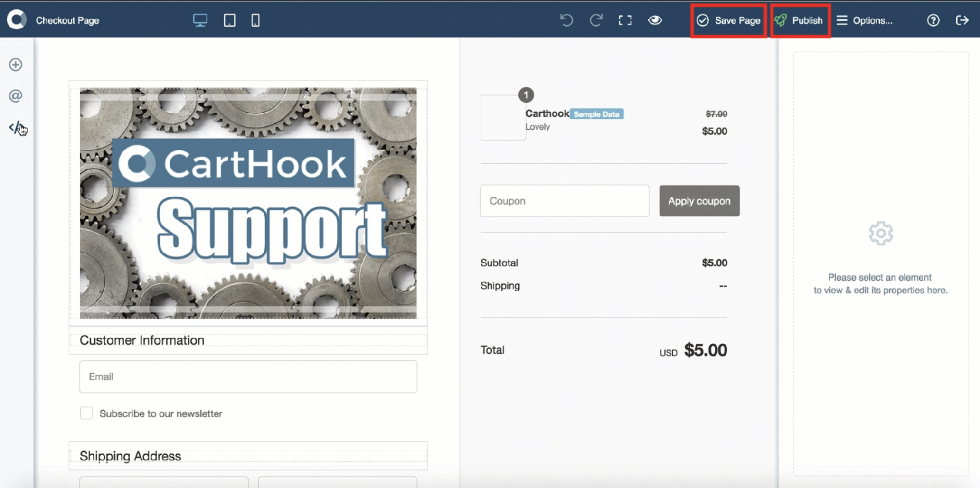Click the quantity badge showing 1
The width and height of the screenshot is (980, 488).
click(x=526, y=95)
